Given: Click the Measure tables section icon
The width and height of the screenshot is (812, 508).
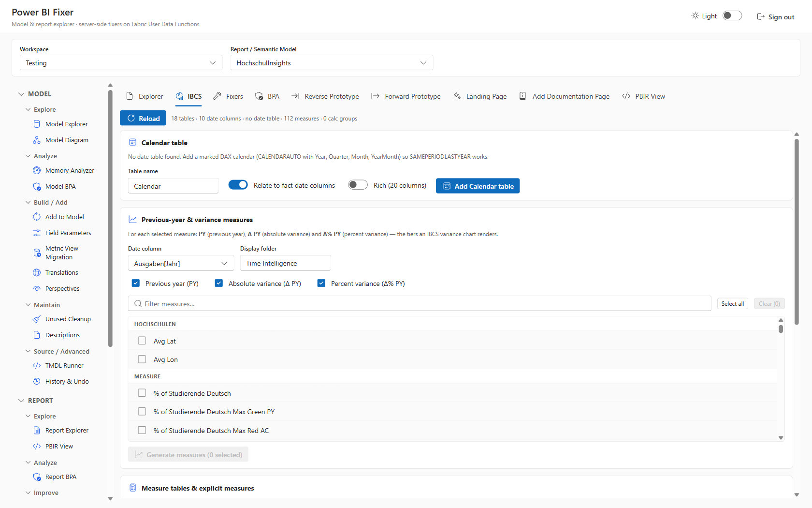Looking at the screenshot, I should click(x=132, y=488).
